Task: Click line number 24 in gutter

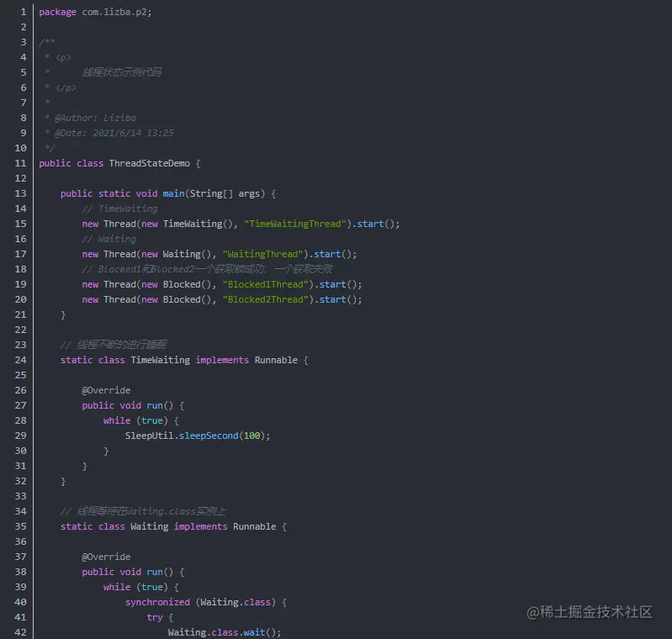Action: tap(20, 360)
